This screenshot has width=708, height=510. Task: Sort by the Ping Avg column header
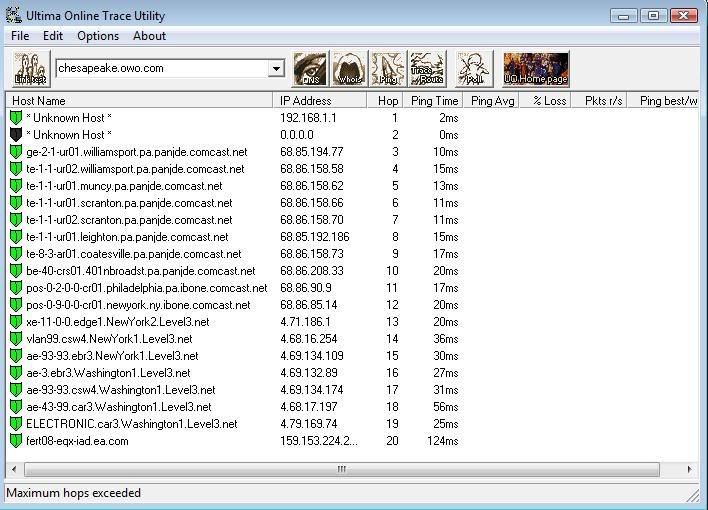(x=492, y=101)
